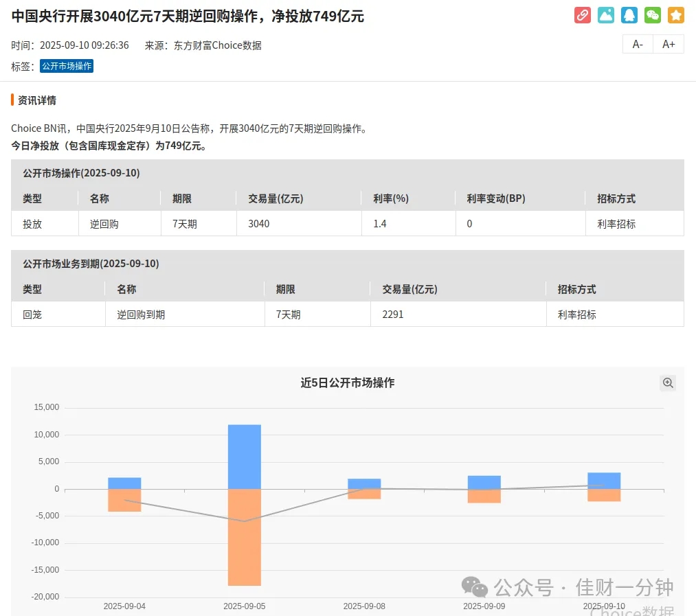Screen dimensions: 696x616
Task: Click the chart title 近5日公开市场操作
Action: point(348,383)
